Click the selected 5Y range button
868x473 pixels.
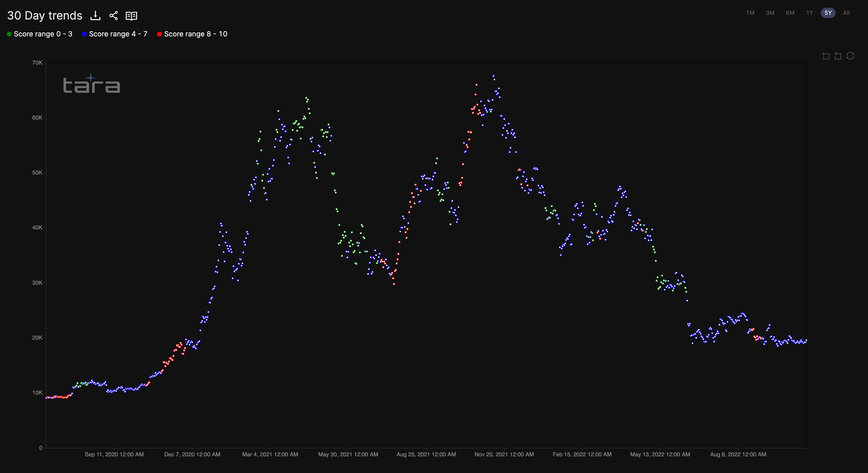point(828,13)
